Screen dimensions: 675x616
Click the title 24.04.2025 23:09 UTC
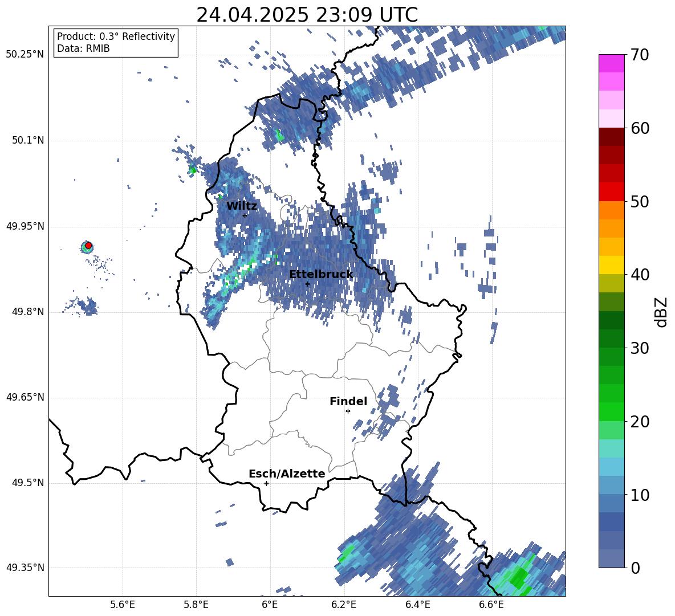coord(307,15)
